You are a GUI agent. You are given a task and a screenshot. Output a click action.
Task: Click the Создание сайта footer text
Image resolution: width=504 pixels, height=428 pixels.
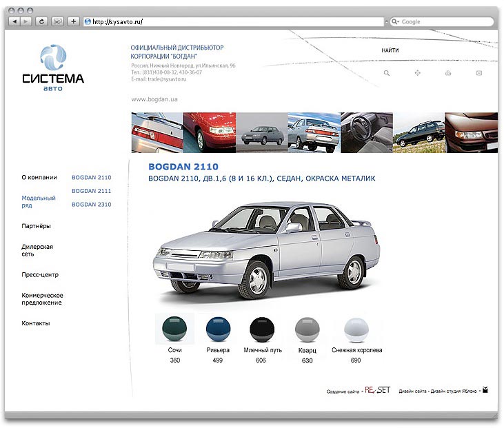pyautogui.click(x=343, y=391)
